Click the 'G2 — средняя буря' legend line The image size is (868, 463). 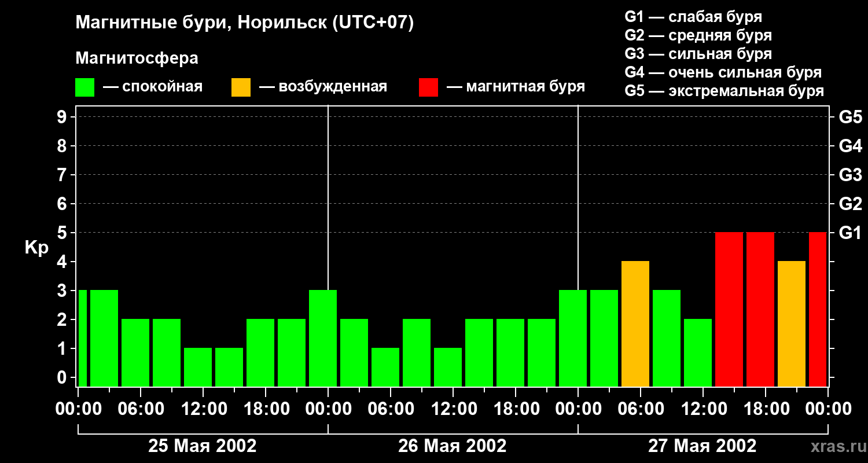tap(698, 35)
